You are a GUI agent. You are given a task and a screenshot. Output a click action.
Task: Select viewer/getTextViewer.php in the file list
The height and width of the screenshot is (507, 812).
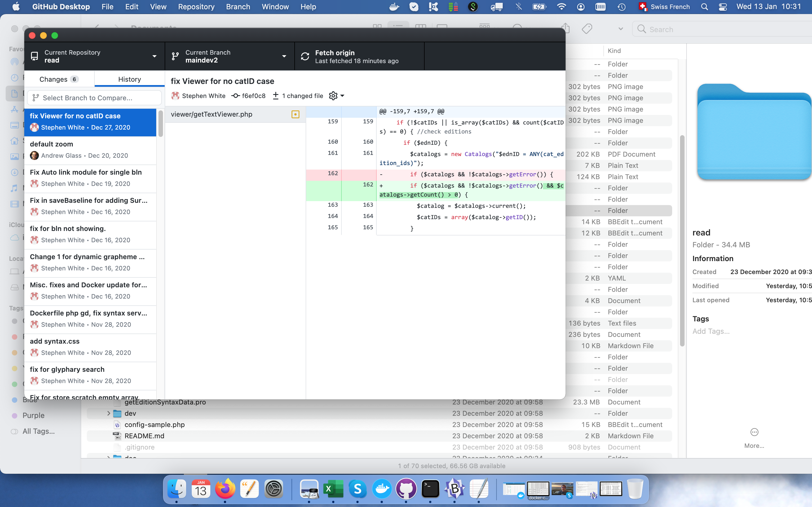[x=211, y=114]
